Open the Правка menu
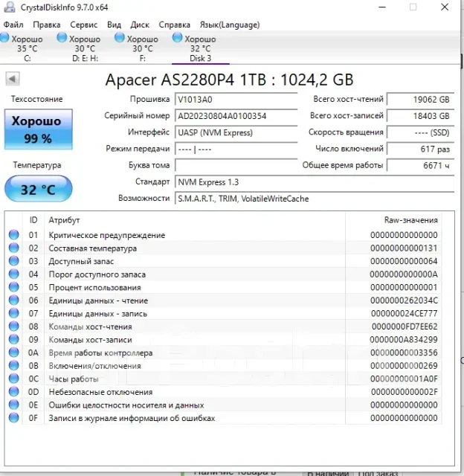Screen dimensions: 464x476 [46, 25]
